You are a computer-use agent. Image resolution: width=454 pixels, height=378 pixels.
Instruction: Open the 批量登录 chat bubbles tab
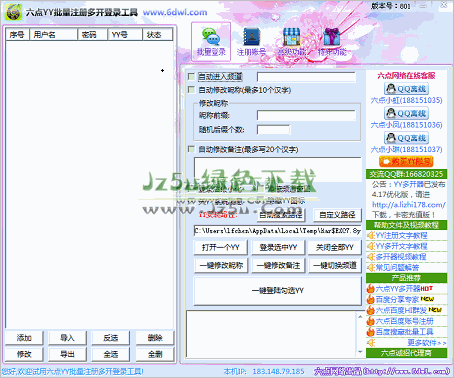point(211,42)
